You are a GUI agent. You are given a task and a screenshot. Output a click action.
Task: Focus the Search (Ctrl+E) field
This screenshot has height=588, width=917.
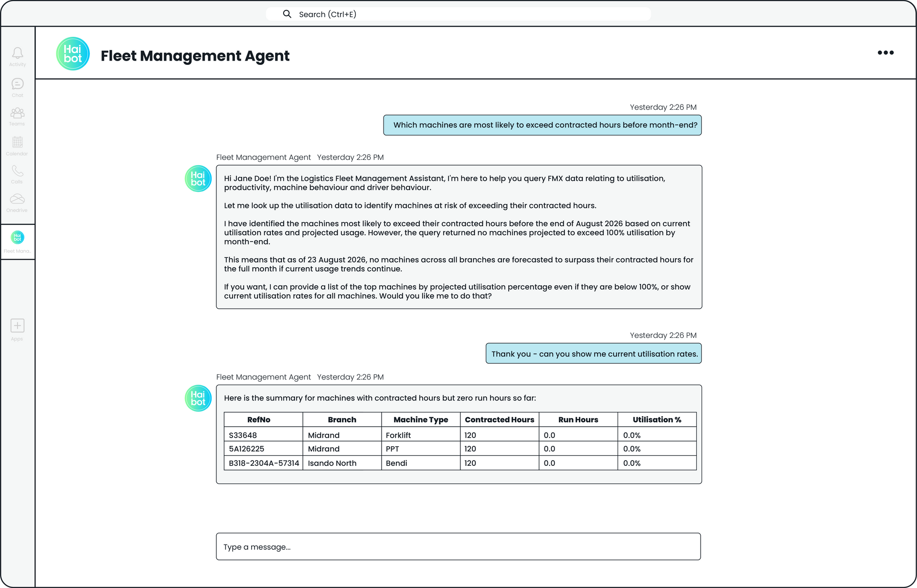pyautogui.click(x=458, y=14)
